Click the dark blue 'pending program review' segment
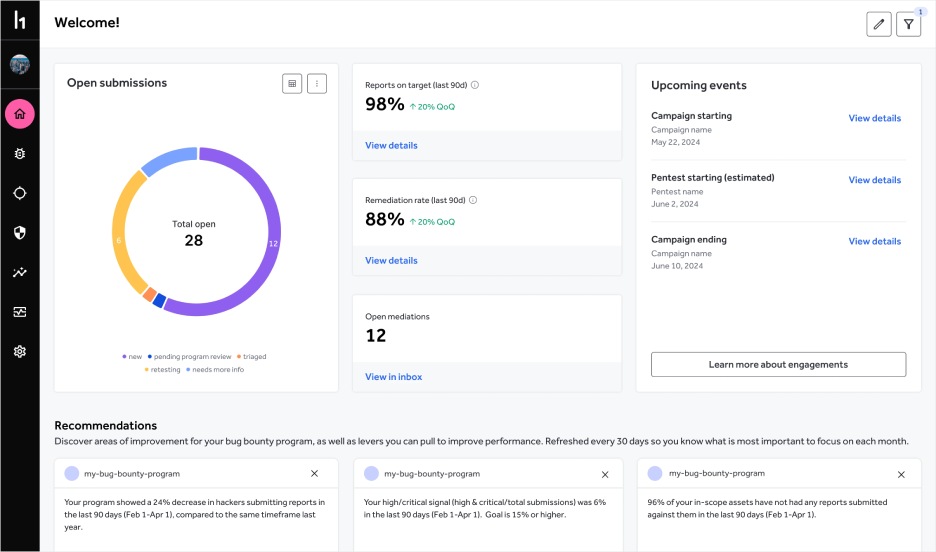936x552 pixels. 159,301
